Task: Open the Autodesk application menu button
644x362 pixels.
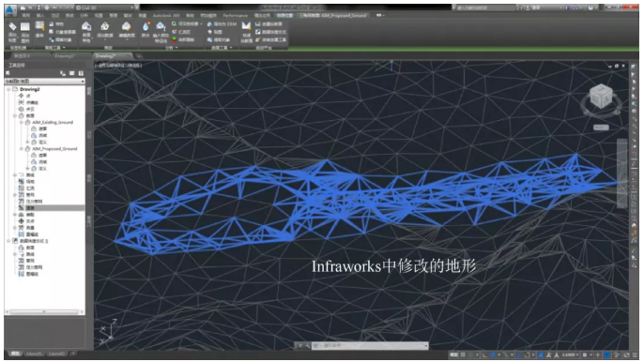Action: [x=10, y=9]
